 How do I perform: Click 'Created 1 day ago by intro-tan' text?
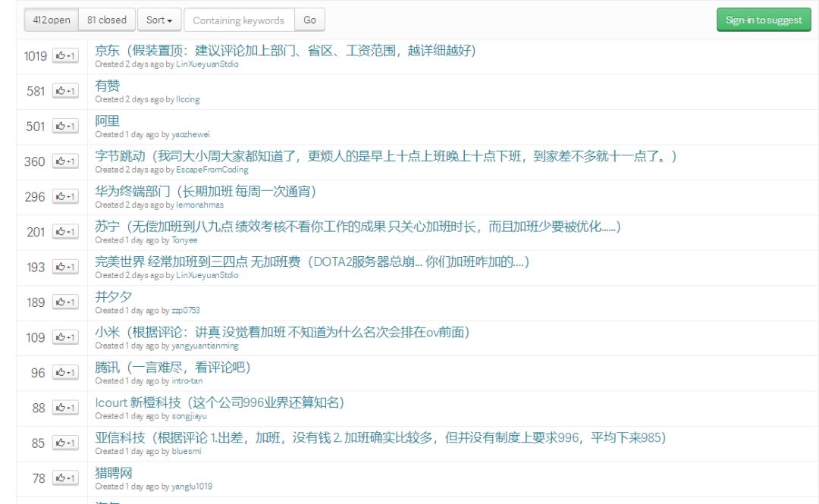tap(149, 380)
